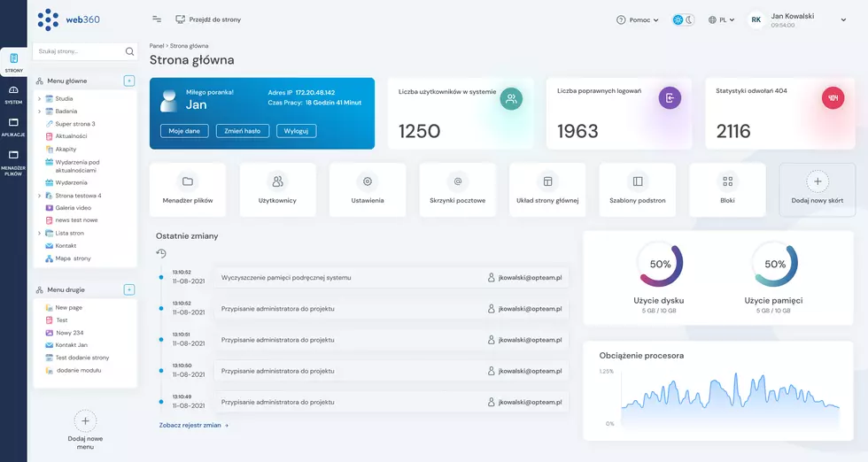Switch to the System sidebar tab
Screen dimensions: 868x462
pyautogui.click(x=13, y=95)
